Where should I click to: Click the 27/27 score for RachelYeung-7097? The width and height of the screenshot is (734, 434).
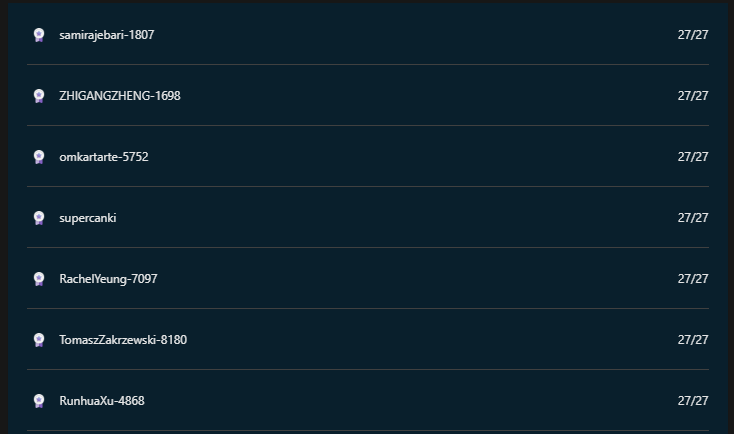click(x=693, y=279)
